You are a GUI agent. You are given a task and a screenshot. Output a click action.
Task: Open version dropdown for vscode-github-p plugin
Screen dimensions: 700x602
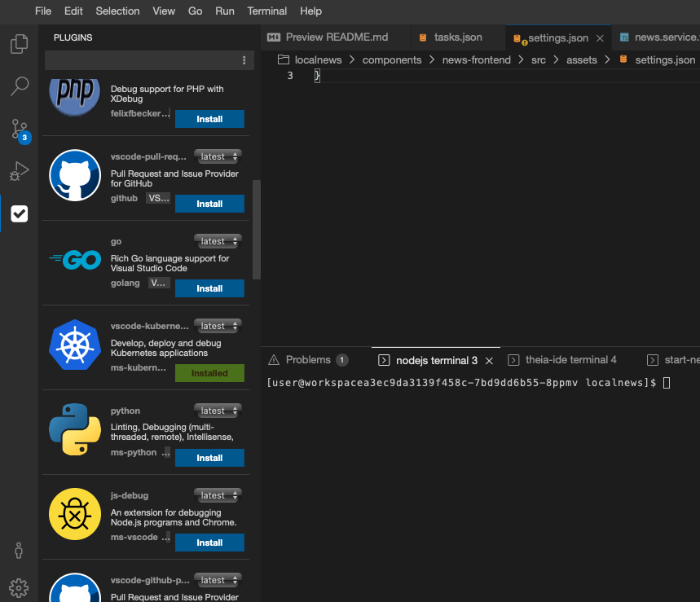coord(218,580)
